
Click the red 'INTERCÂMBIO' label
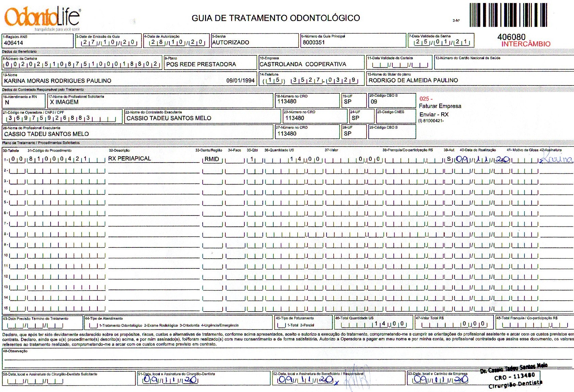(526, 44)
